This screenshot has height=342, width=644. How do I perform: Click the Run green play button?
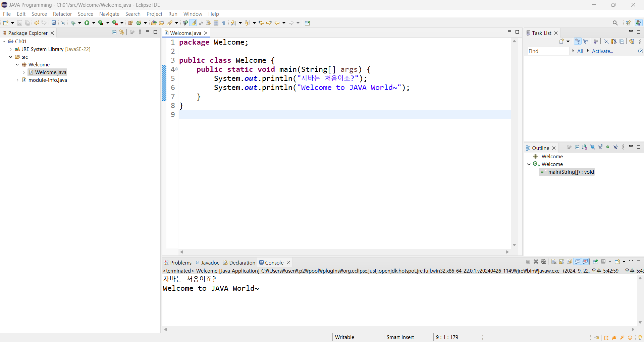click(x=87, y=23)
